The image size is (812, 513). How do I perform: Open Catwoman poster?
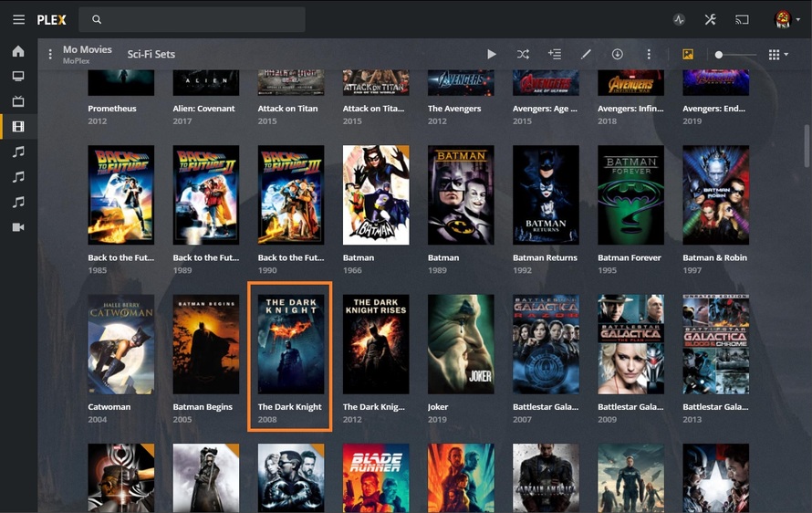121,344
